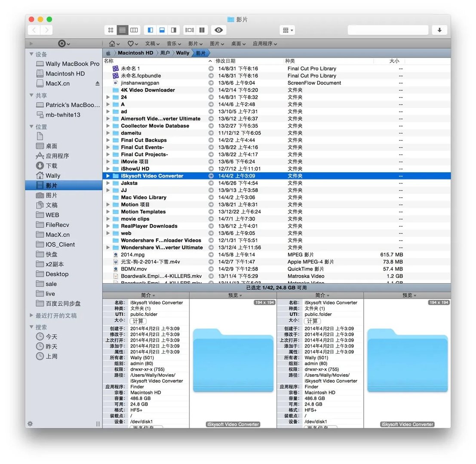This screenshot has width=476, height=464.
Task: Click the 计算 size button
Action: (138, 321)
